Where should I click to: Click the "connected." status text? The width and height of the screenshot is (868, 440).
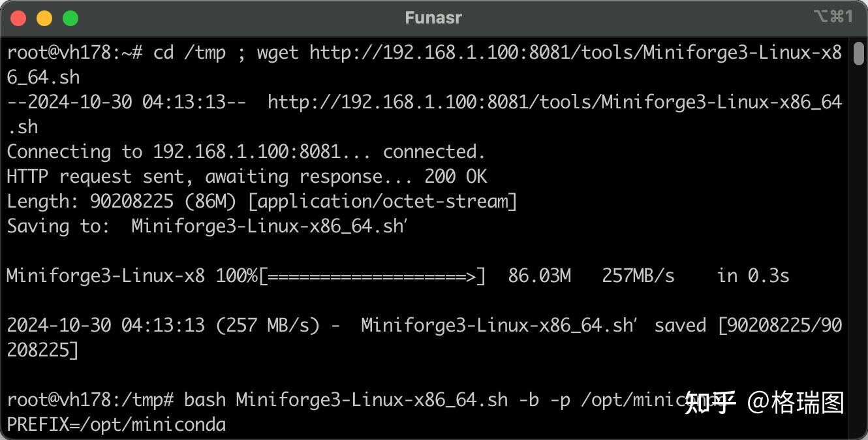[434, 151]
